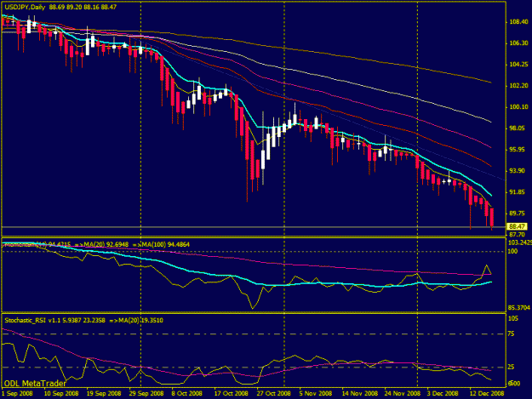Click the 89.75 price axis label
Image resolution: width=532 pixels, height=399 pixels.
[517, 214]
